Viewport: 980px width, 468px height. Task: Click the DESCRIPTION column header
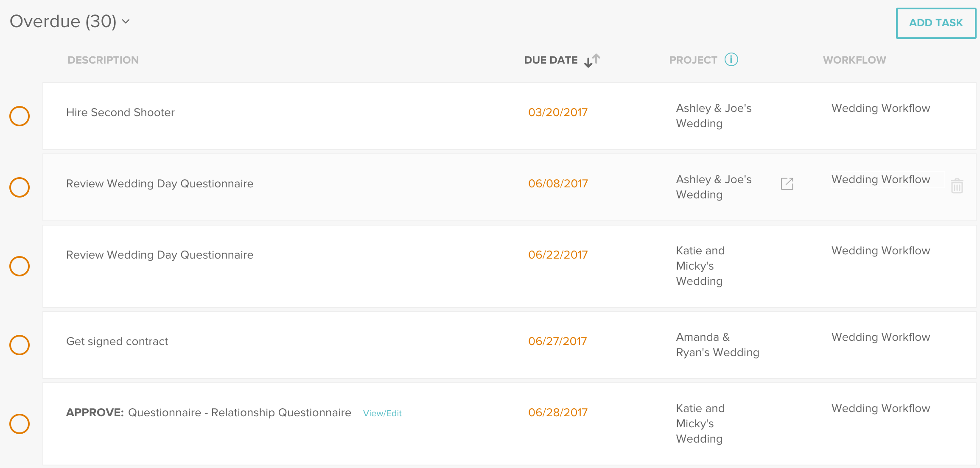click(103, 60)
